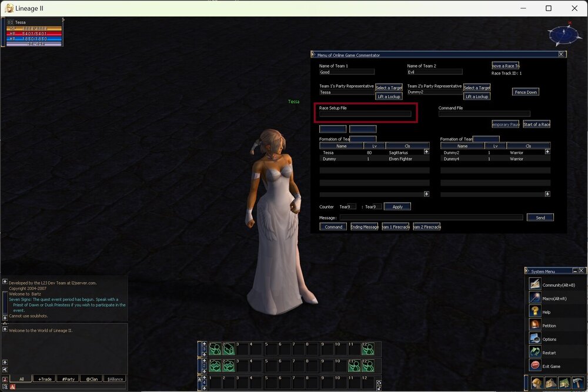Viewport: 588px width, 392px height.
Task: Click the hammer icon in bottom-right menu bar
Action: coord(578,383)
